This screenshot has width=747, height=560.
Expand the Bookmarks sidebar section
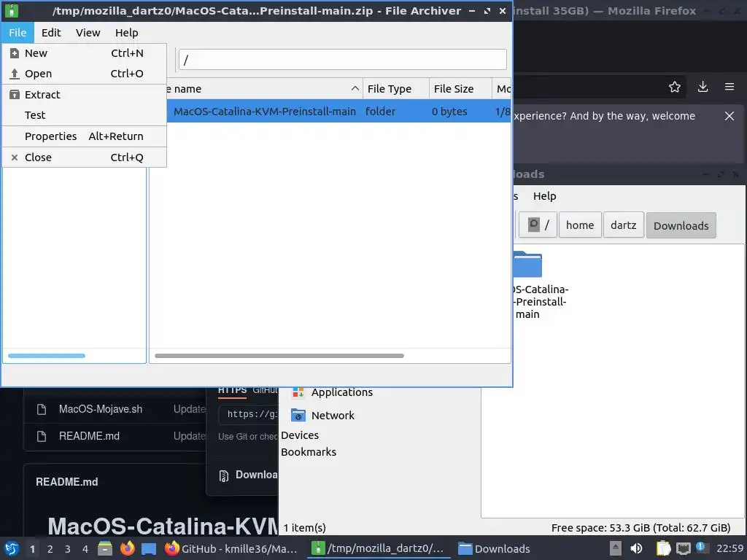309,452
